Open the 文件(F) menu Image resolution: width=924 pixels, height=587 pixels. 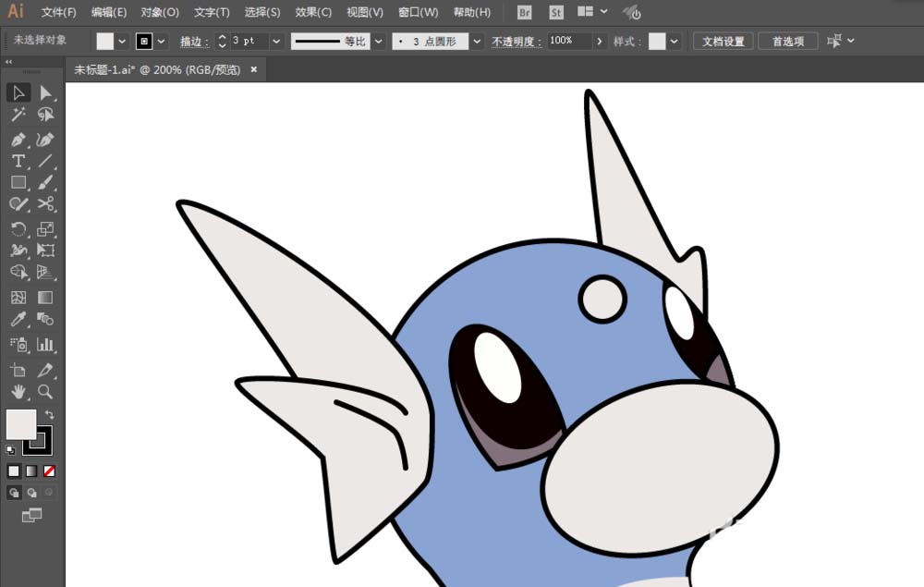coord(58,12)
